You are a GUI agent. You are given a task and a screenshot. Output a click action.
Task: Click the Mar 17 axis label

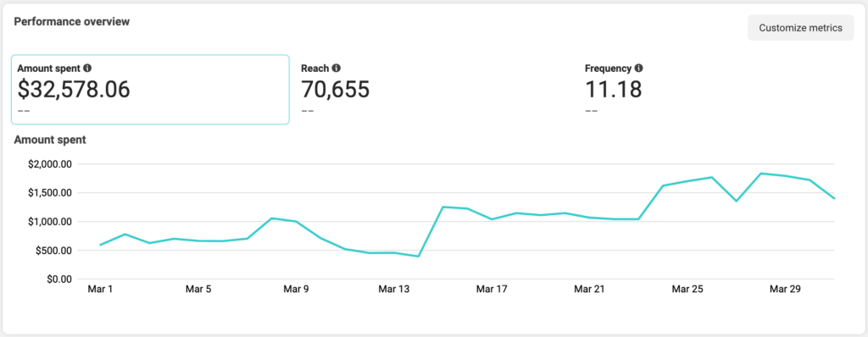pos(492,289)
